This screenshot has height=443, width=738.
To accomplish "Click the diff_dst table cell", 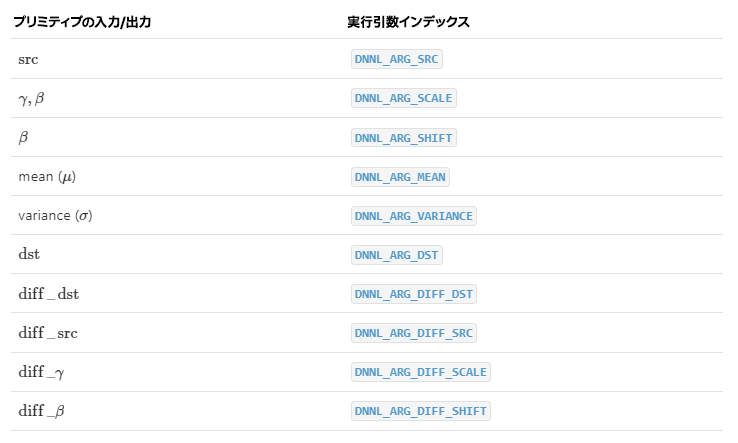I will (48, 294).
